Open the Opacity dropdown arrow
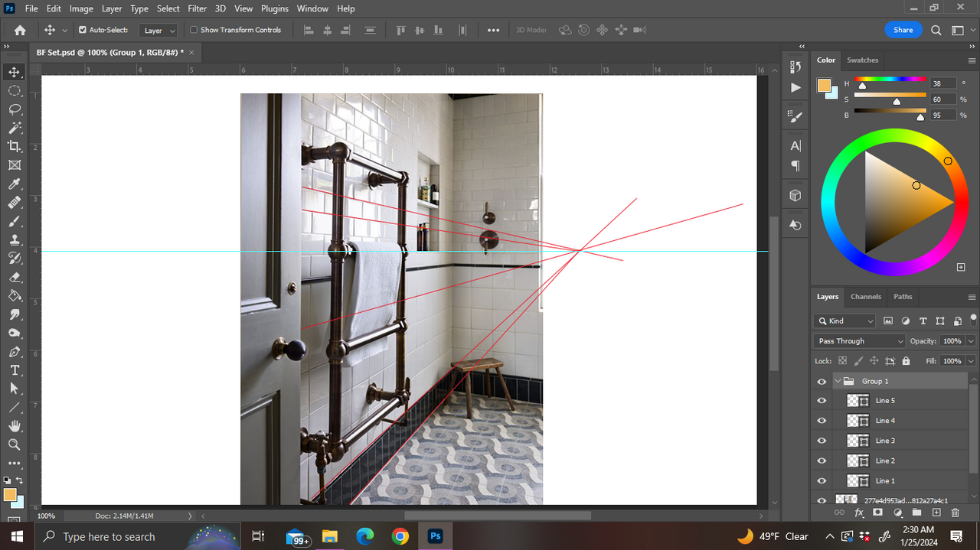Image resolution: width=980 pixels, height=550 pixels. tap(971, 341)
